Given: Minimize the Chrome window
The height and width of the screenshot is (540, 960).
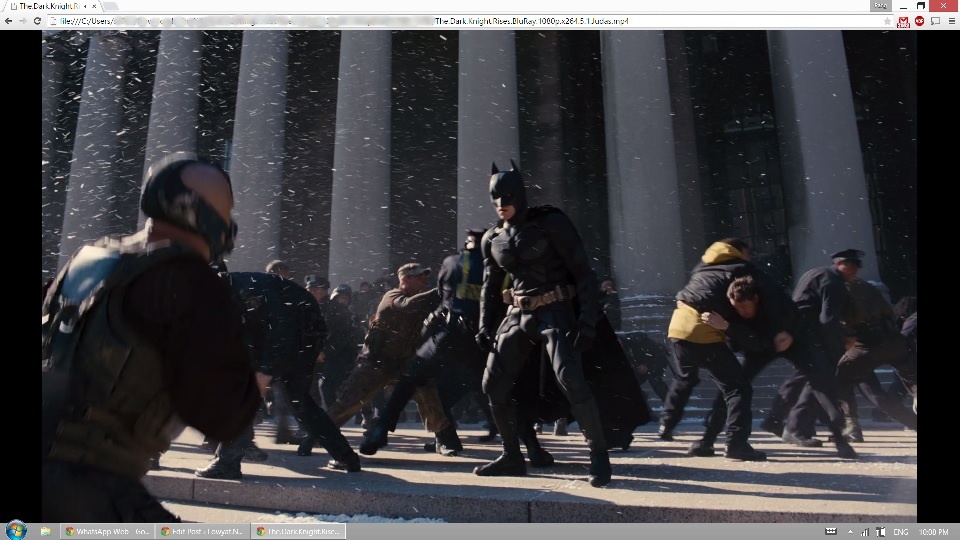Looking at the screenshot, I should (903, 6).
